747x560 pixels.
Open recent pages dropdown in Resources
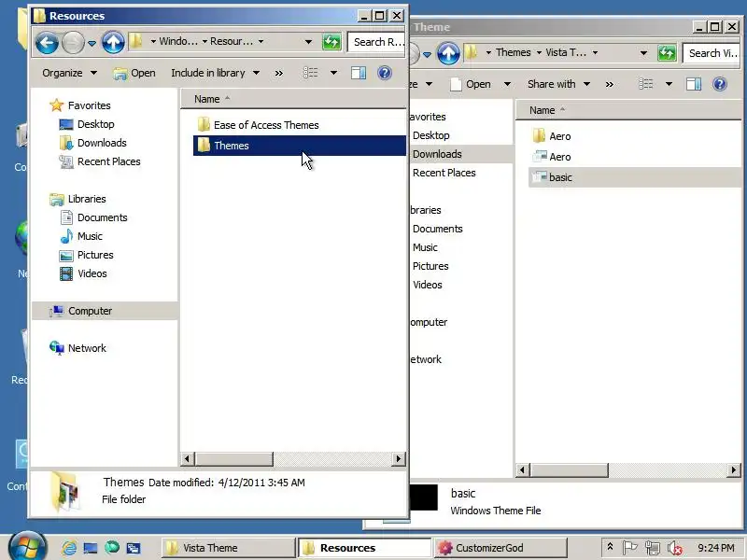[x=92, y=43]
